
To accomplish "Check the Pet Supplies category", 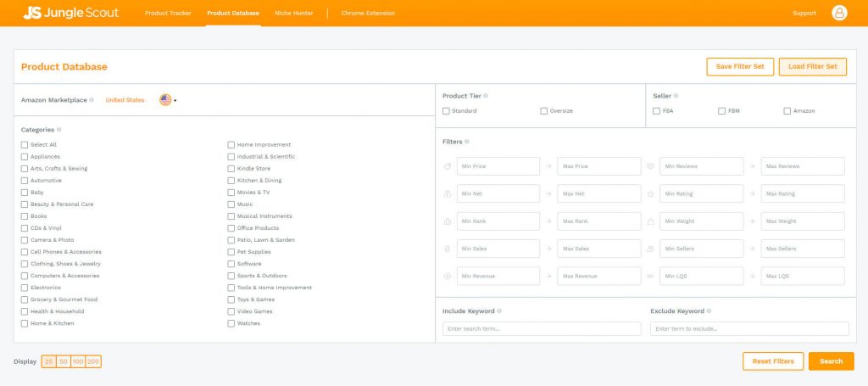I will 231,252.
